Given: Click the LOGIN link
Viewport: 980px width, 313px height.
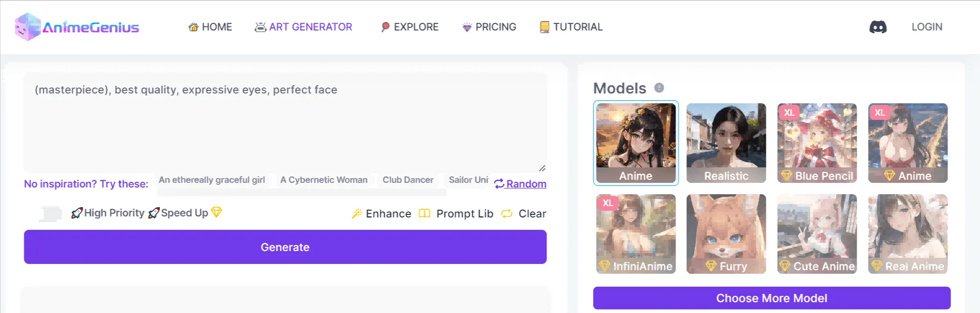Looking at the screenshot, I should pos(927,26).
